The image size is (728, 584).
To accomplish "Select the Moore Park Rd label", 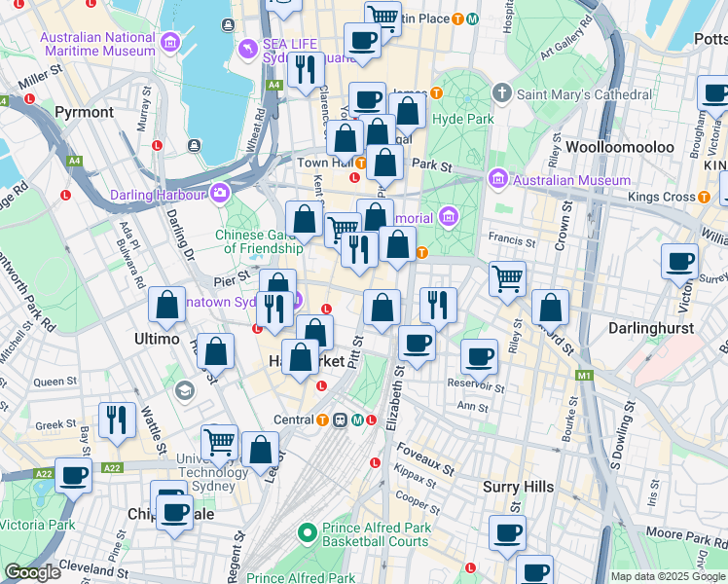I will tap(686, 537).
